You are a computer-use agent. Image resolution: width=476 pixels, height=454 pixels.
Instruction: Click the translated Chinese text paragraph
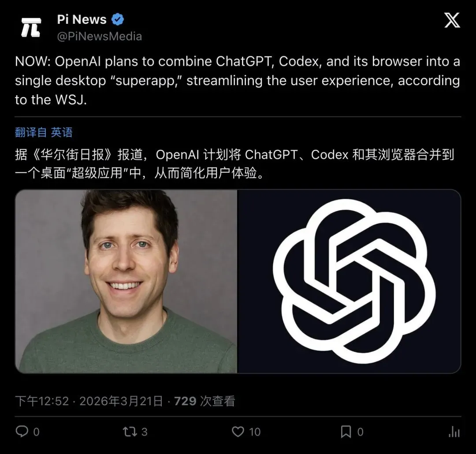[x=234, y=164]
